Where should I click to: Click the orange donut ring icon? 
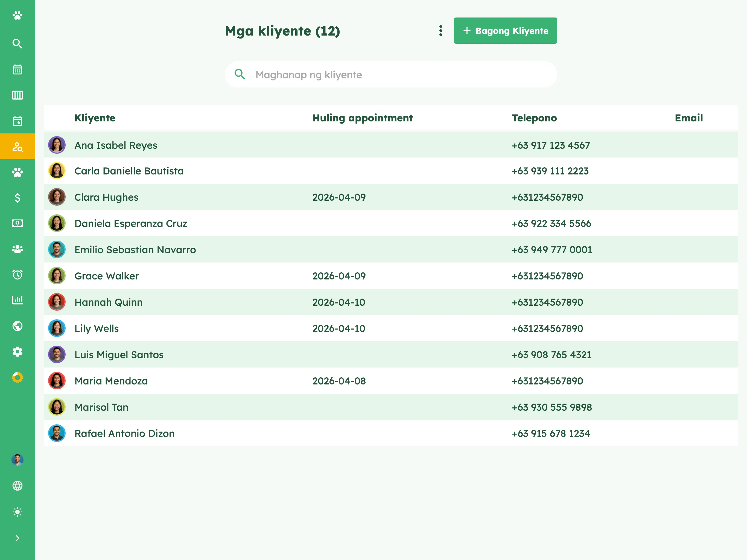click(17, 377)
